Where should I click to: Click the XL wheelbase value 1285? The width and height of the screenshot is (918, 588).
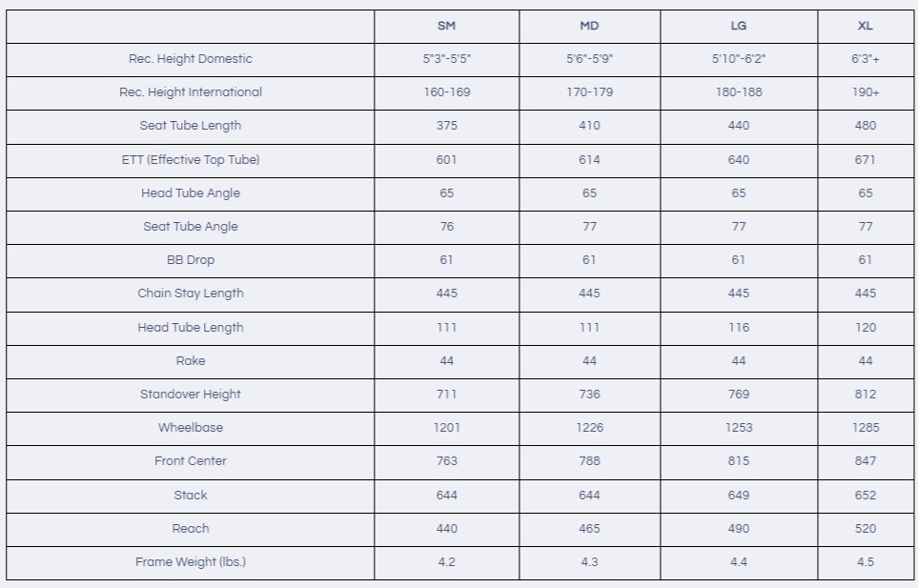[865, 428]
